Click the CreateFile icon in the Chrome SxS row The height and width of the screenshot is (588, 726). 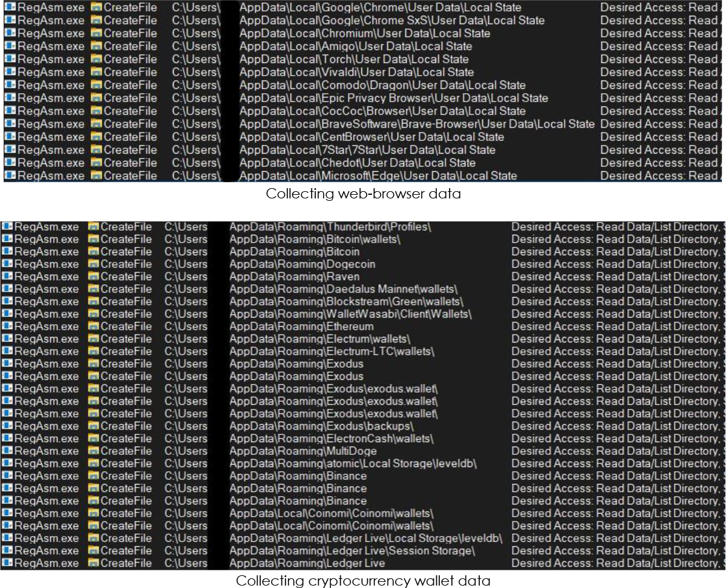pyautogui.click(x=96, y=21)
